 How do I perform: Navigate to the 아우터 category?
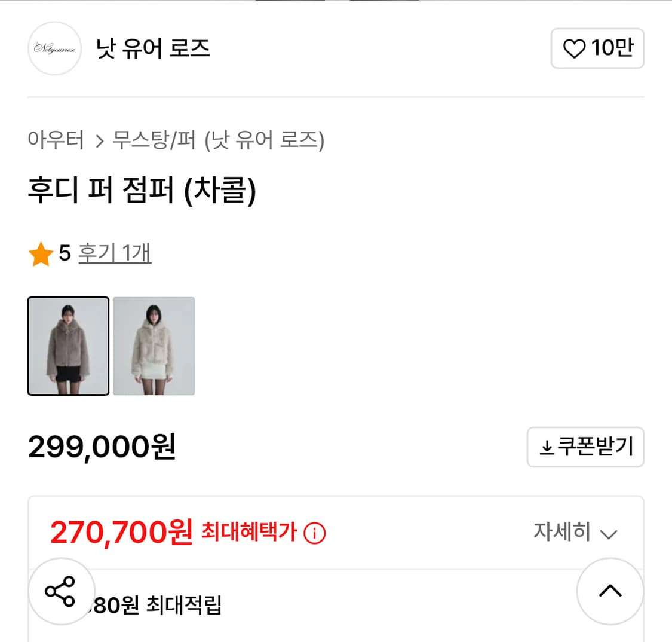pos(56,141)
